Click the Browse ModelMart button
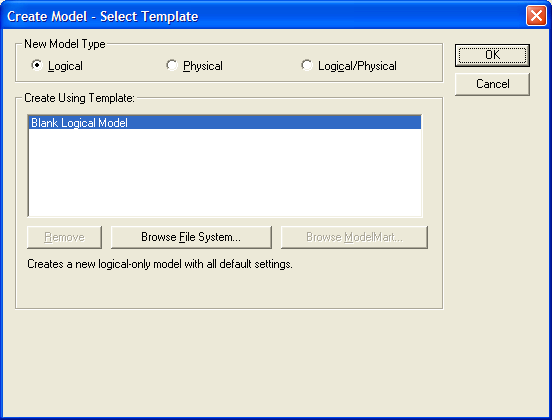The height and width of the screenshot is (420, 552). pos(355,237)
